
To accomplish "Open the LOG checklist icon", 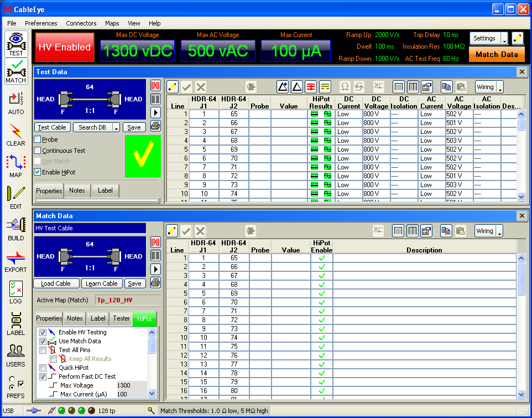I will click(16, 293).
